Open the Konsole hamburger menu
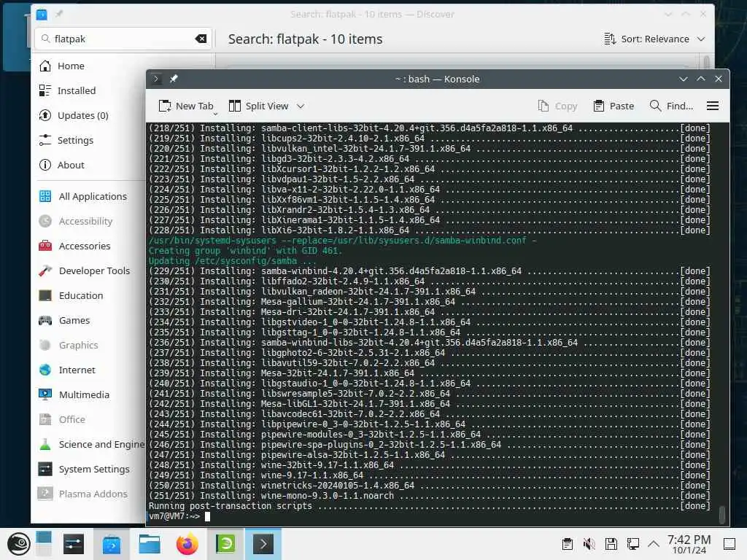This screenshot has height=560, width=747. [x=712, y=106]
